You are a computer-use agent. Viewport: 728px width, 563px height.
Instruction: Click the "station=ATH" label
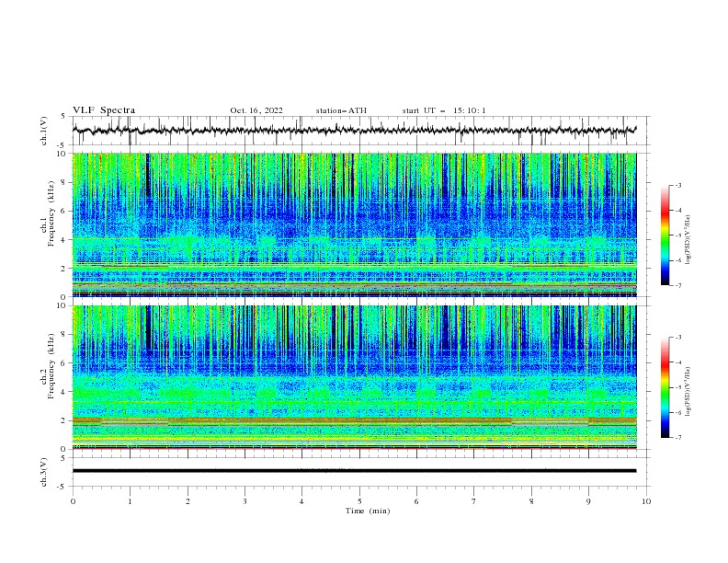(341, 110)
